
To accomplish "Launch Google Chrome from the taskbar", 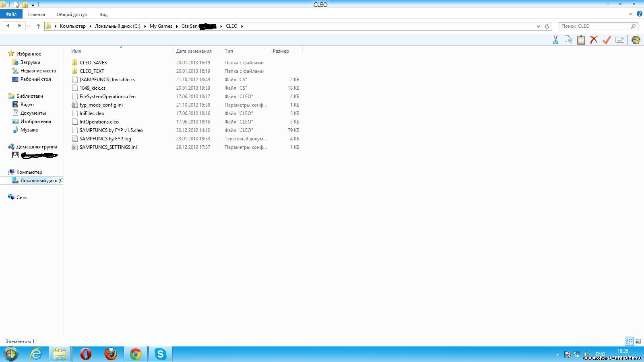I will point(136,354).
